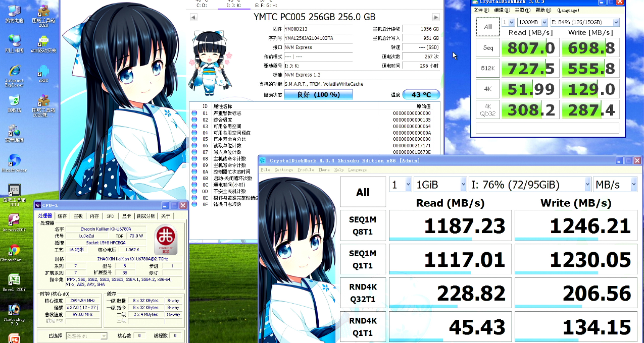Viewport: 644px width, 343px height.
Task: Go to the previous disk in CrystalDiskInfo
Action: click(x=193, y=17)
